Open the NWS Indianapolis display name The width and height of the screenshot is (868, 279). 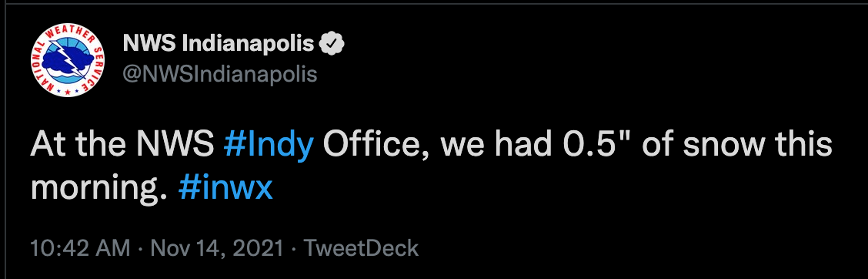(x=219, y=43)
